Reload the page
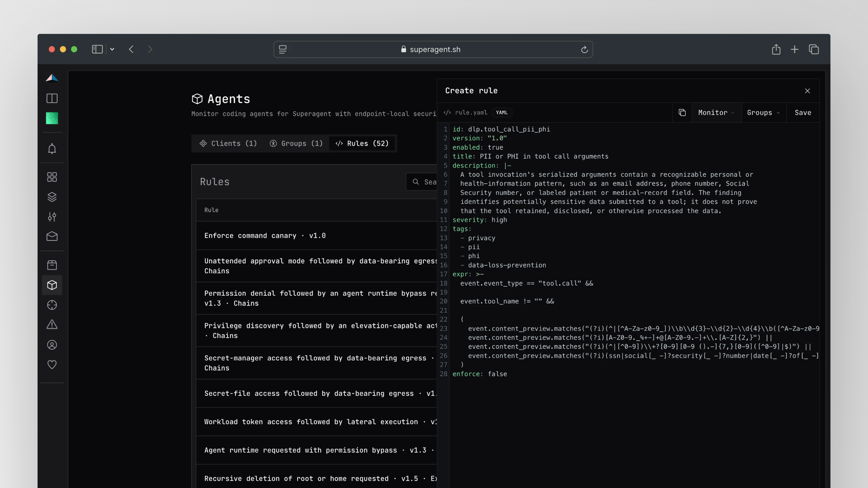The image size is (868, 488). coord(584,50)
